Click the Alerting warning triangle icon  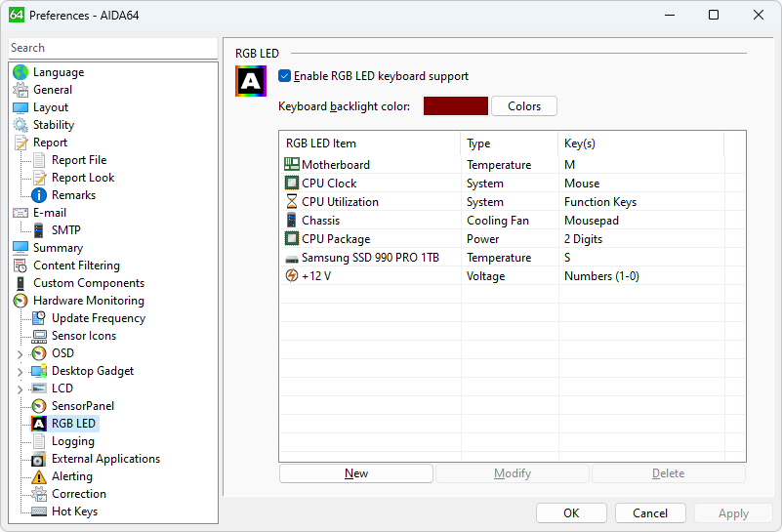pos(39,476)
